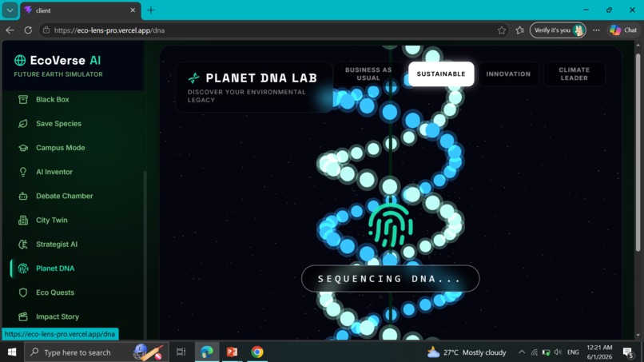Click the Sequencing DNA status pill
The height and width of the screenshot is (362, 644).
[x=390, y=279]
